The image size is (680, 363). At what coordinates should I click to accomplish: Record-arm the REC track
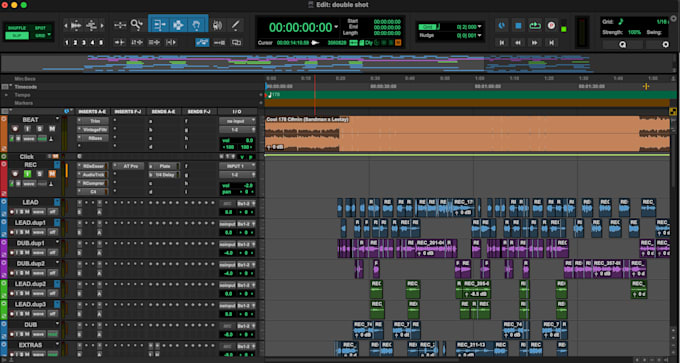(x=15, y=174)
